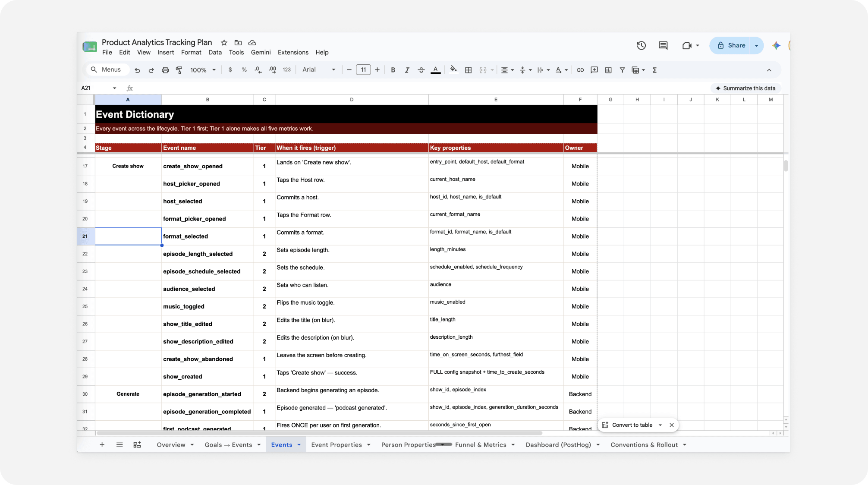Open text rotation dropdown
Viewport: 868px width, 485px height.
click(x=561, y=70)
